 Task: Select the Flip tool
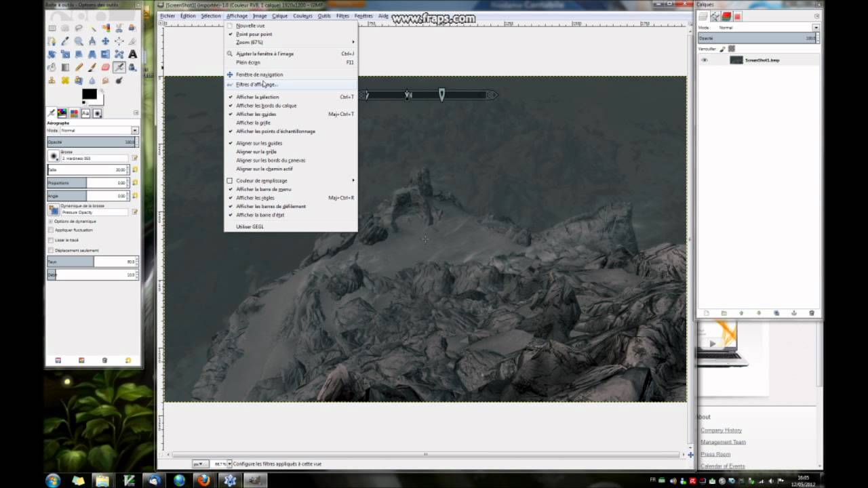tap(106, 54)
